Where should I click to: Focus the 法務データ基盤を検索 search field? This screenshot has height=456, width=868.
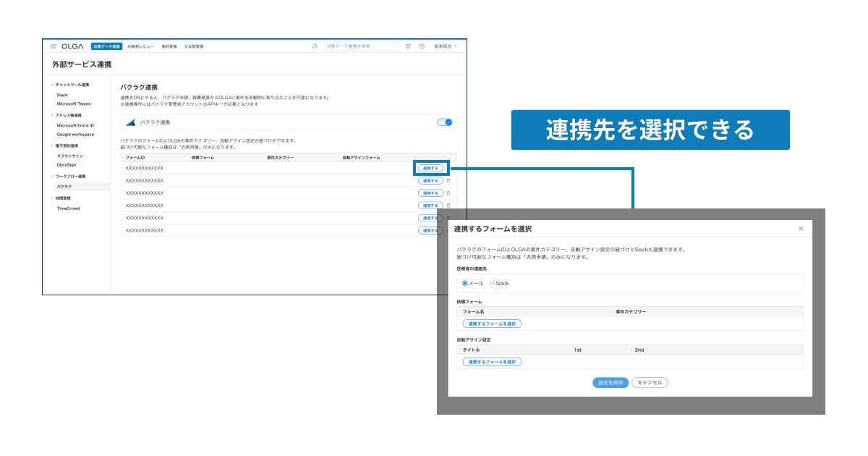pyautogui.click(x=361, y=46)
